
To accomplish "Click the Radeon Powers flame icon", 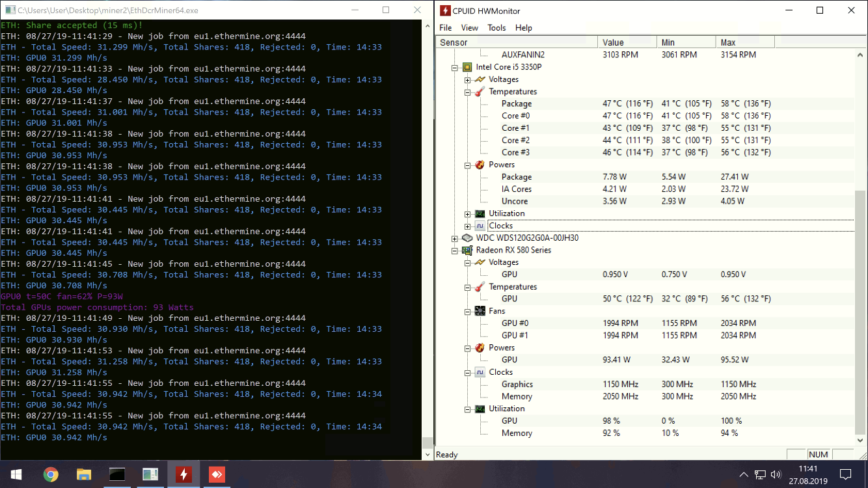I will 480,347.
